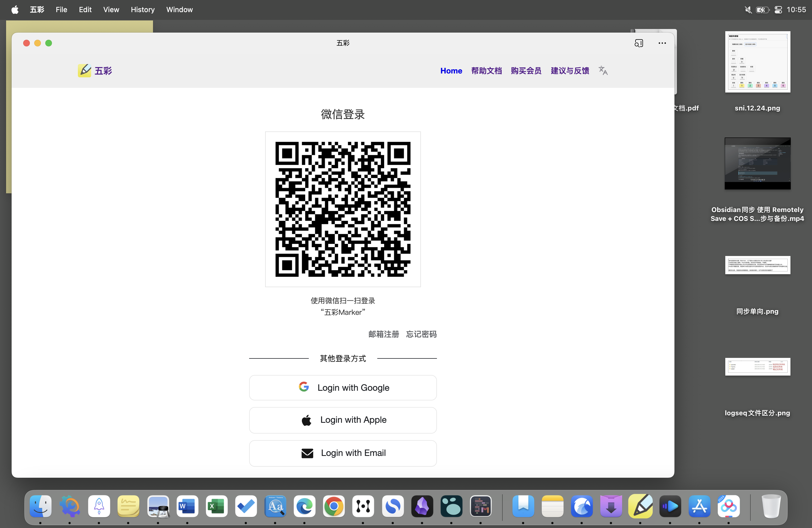Open the Notes app in dock

pyautogui.click(x=552, y=506)
